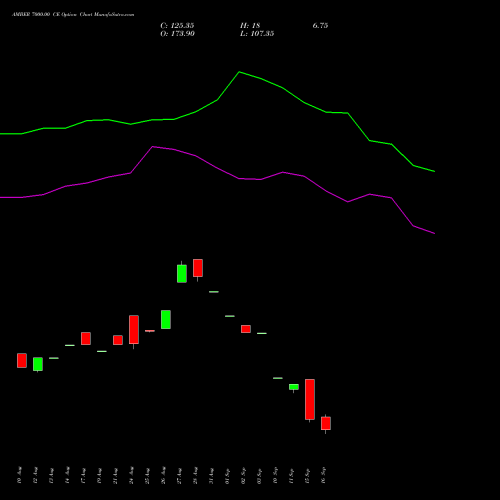The image size is (500, 500).
Task: Select the close value "C: 125.35"
Action: 177,26
